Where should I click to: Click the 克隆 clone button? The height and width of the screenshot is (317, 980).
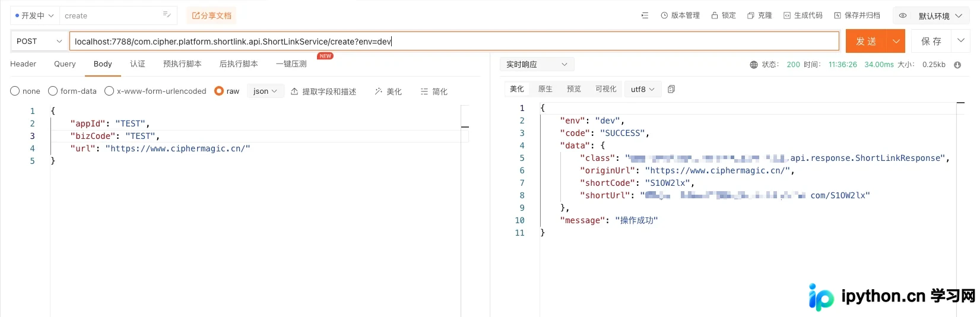[x=760, y=15]
